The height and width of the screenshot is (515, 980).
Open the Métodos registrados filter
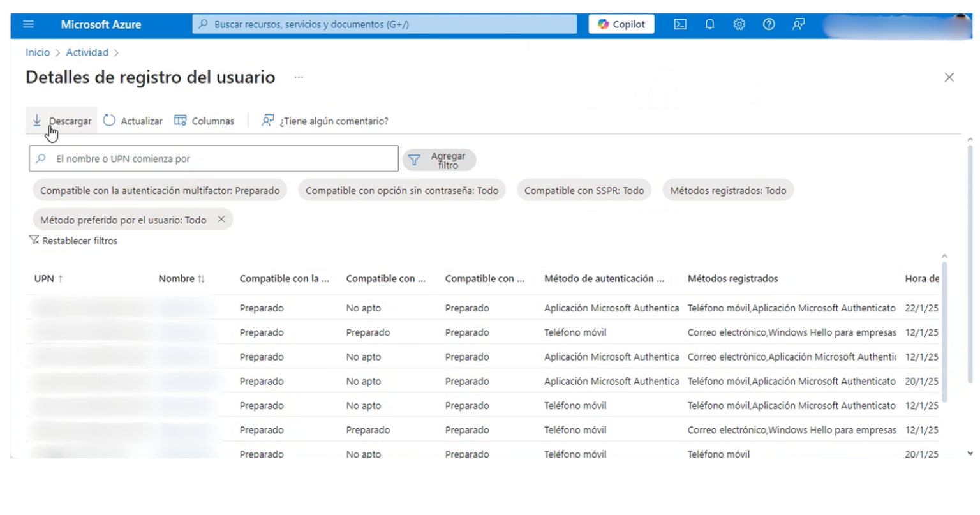point(728,190)
